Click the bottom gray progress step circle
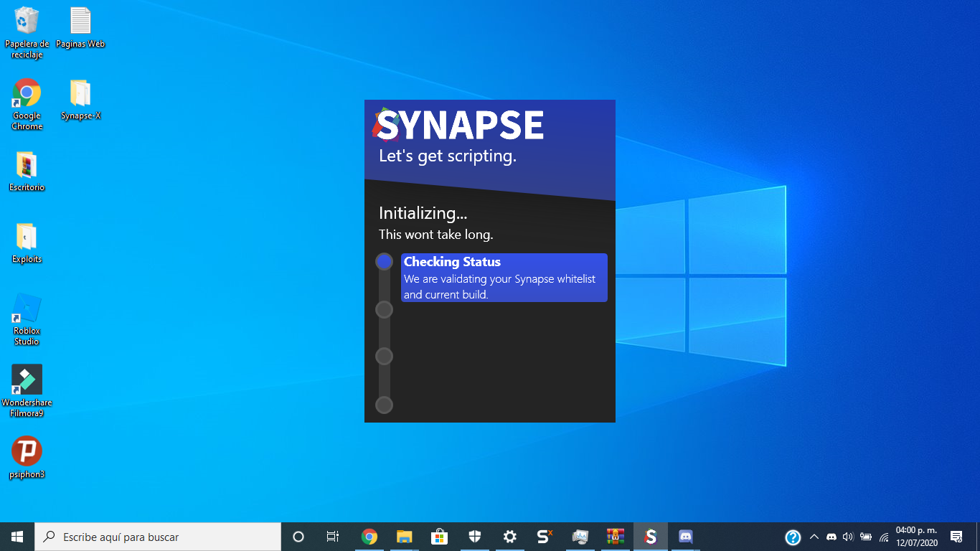 pos(384,405)
